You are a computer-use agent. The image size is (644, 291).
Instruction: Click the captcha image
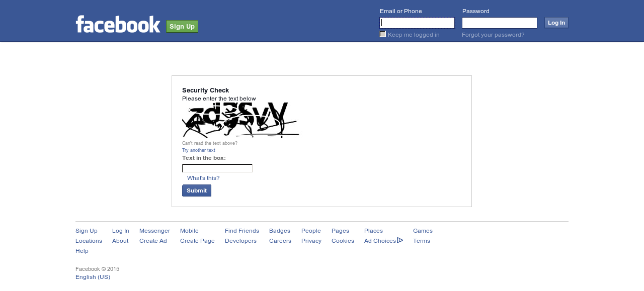click(240, 120)
